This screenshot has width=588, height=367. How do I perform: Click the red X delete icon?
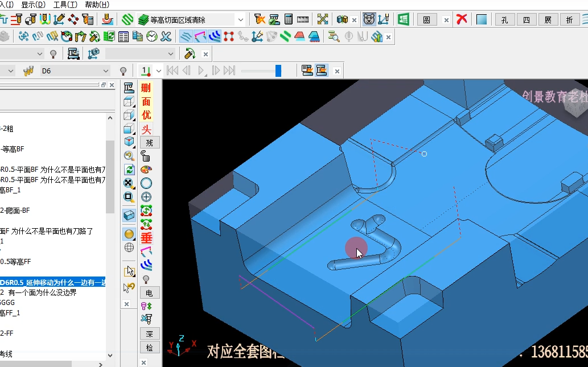pos(462,19)
